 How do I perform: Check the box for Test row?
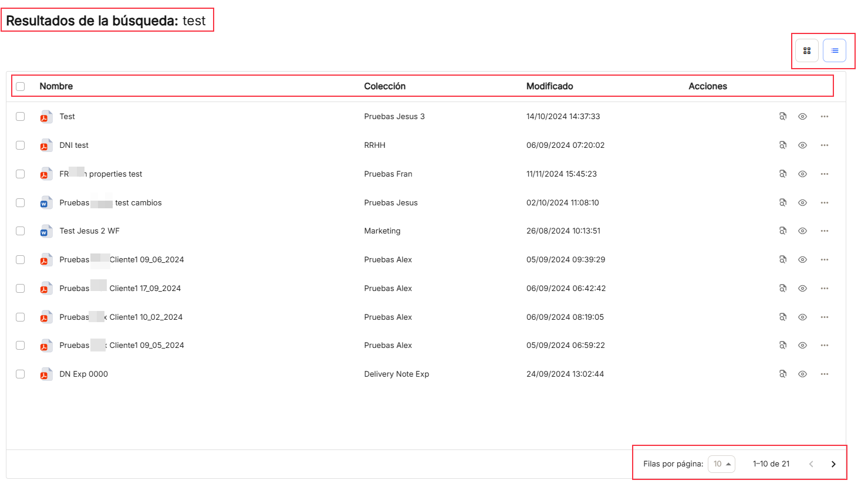[21, 116]
